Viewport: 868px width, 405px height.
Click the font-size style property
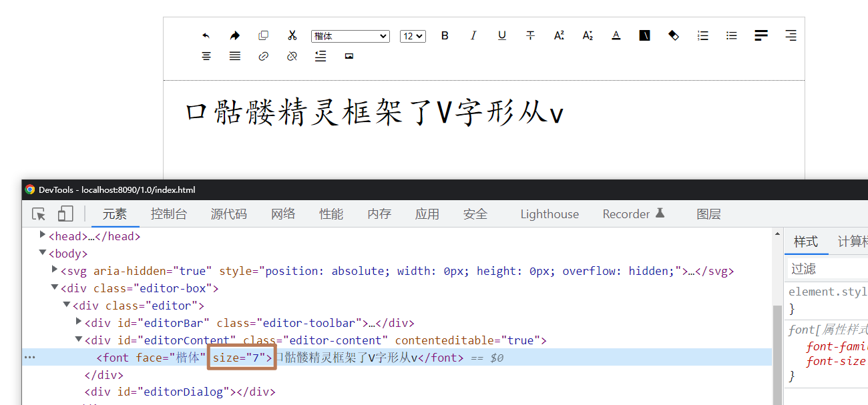[x=836, y=361]
